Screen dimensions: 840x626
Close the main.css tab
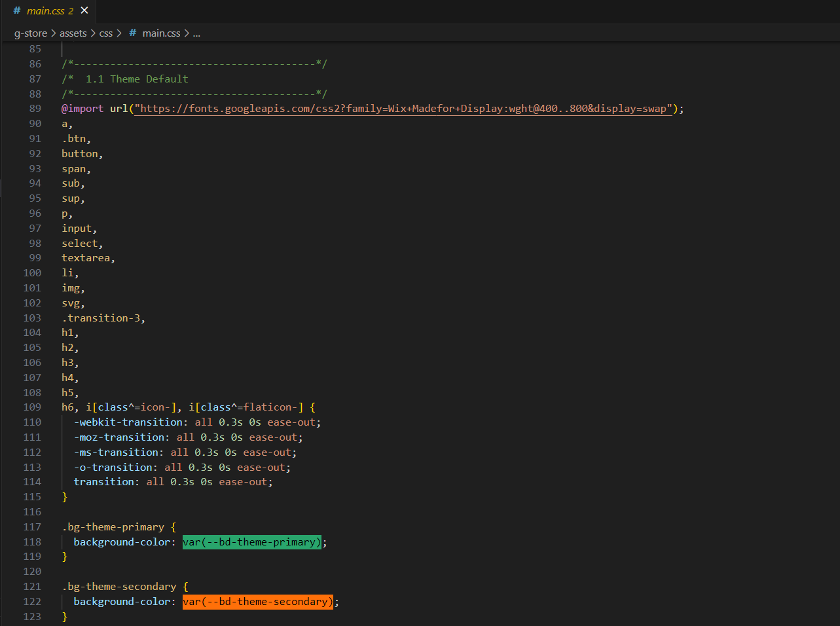pos(84,10)
